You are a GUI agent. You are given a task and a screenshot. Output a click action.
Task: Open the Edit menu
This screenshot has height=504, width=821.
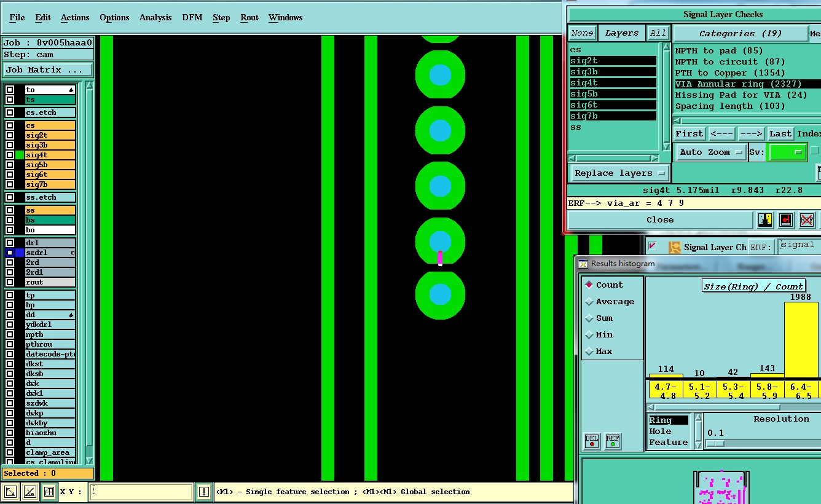43,17
